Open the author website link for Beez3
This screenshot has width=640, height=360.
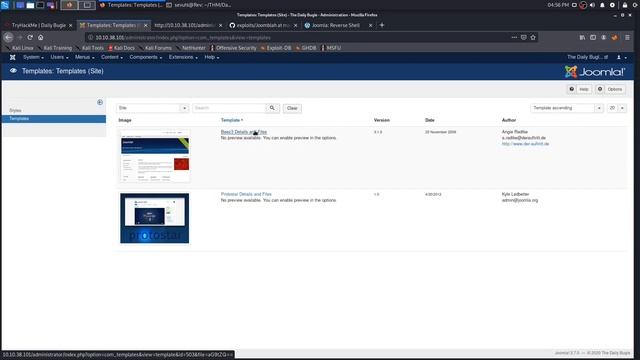point(525,144)
